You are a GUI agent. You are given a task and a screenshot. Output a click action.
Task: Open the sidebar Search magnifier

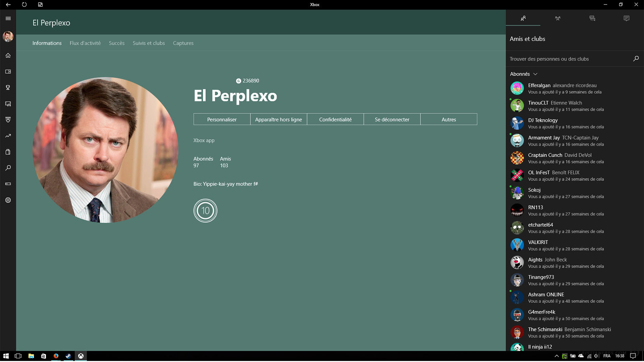pyautogui.click(x=8, y=168)
